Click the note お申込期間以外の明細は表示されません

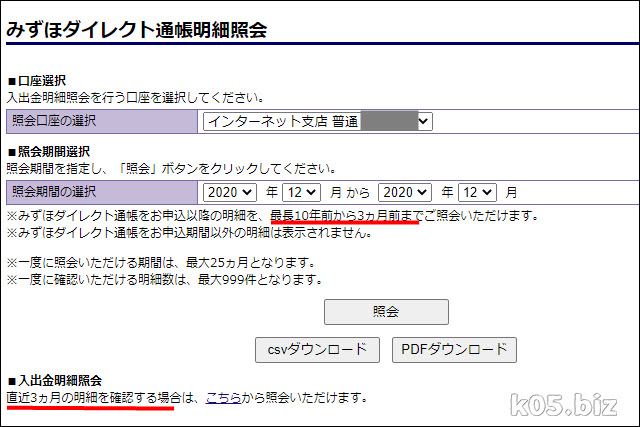pos(189,233)
